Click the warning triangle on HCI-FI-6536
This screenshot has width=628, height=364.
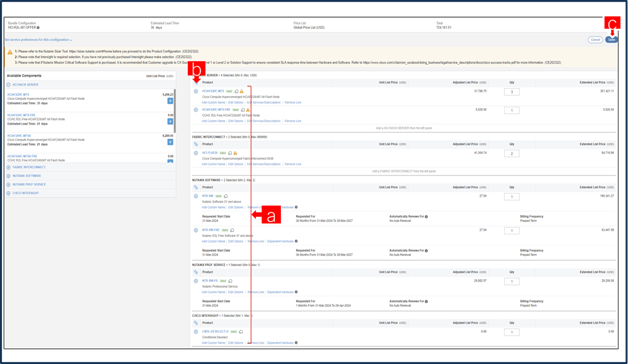235,153
